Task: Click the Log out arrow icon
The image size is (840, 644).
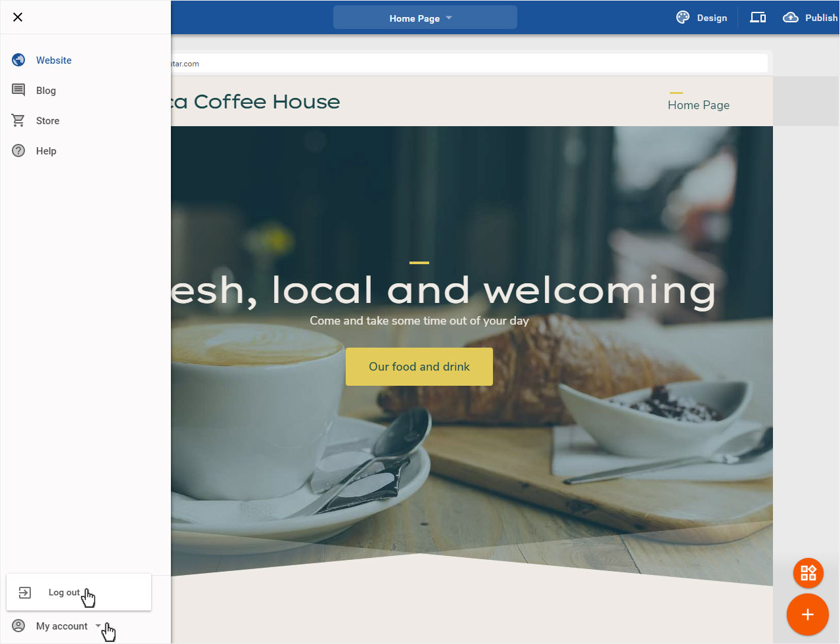Action: click(25, 593)
